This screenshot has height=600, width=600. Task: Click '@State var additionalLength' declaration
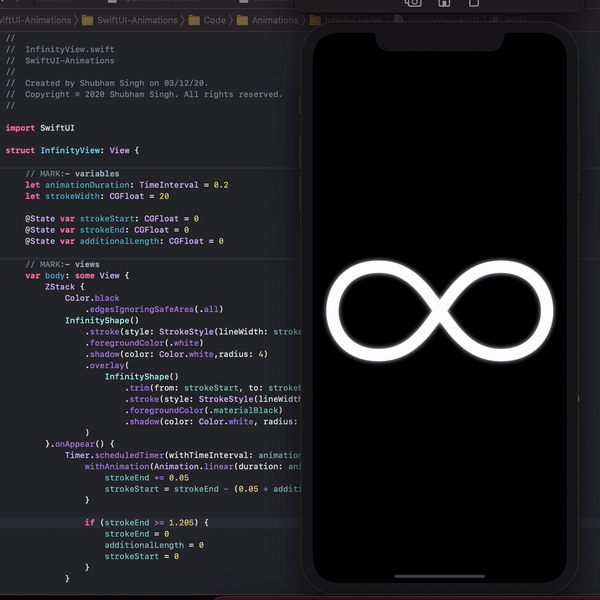[124, 241]
